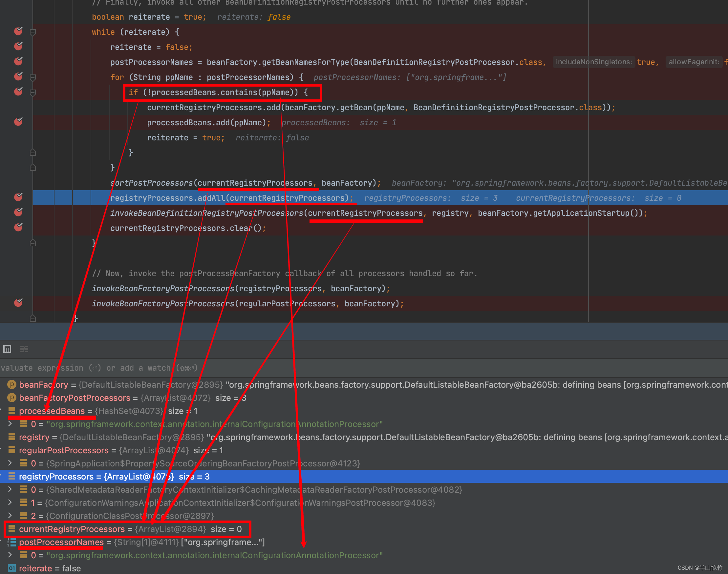Collapse the for loop code fold marker

coord(33,78)
